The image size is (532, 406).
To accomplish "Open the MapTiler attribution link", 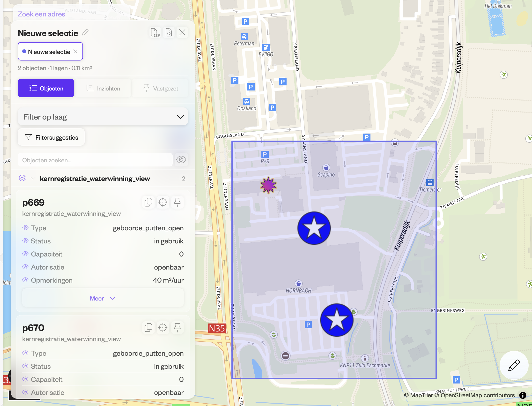I will click(x=418, y=395).
